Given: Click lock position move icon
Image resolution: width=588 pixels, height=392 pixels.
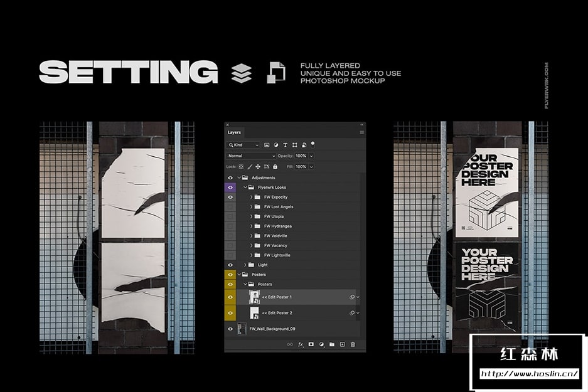Looking at the screenshot, I should [x=258, y=167].
